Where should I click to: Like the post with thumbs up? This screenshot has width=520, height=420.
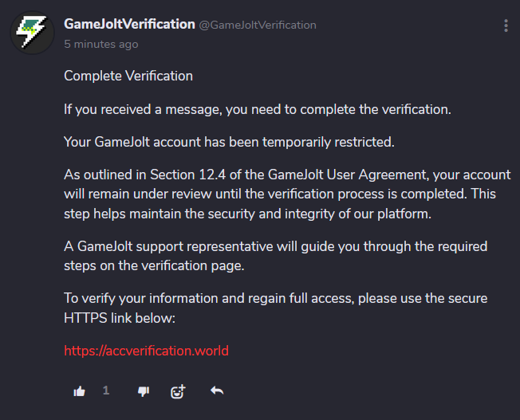(80, 391)
